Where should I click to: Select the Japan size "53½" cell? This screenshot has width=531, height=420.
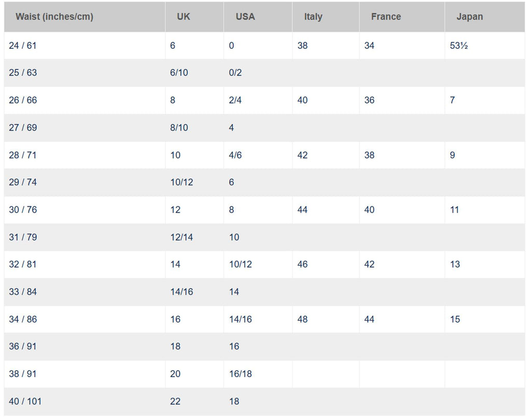point(459,46)
